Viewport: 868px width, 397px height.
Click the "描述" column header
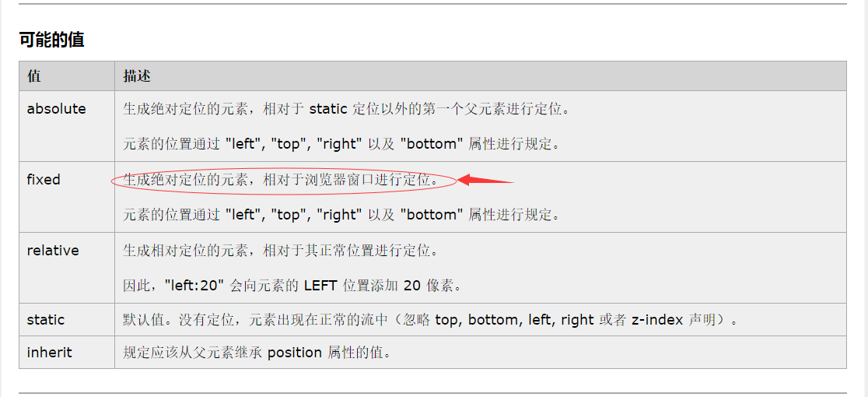tap(137, 76)
